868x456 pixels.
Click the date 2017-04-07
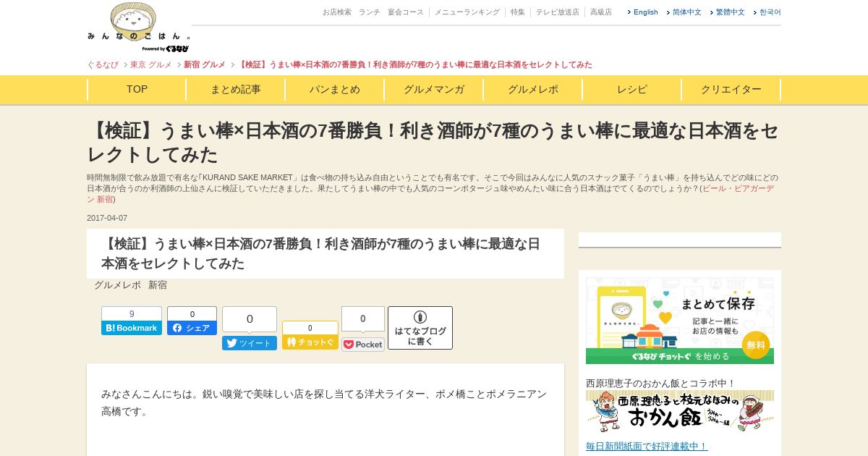pyautogui.click(x=107, y=218)
